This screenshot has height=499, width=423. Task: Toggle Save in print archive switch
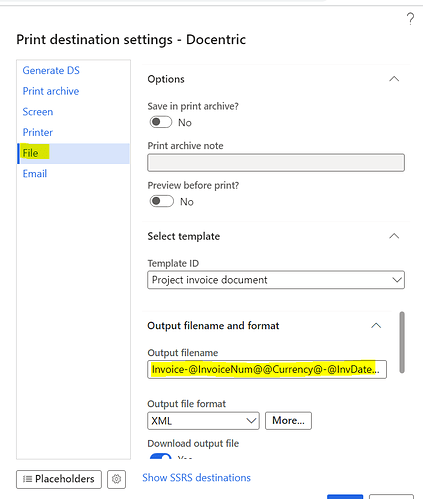point(161,122)
